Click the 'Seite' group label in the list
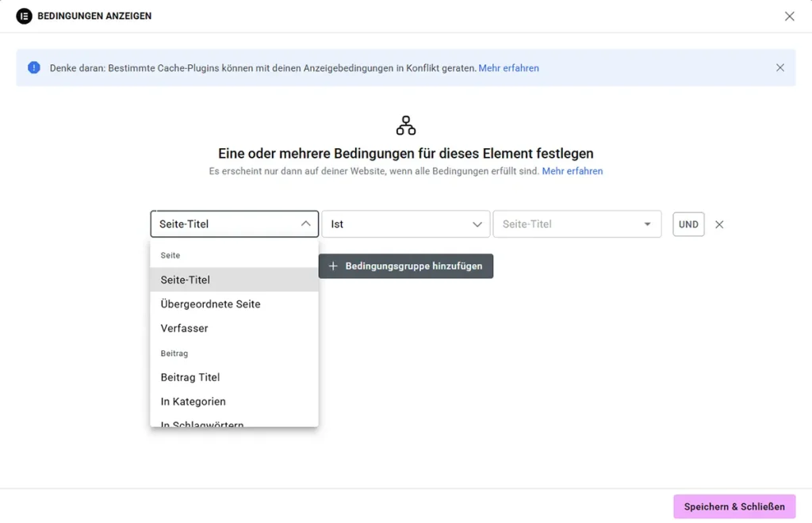The height and width of the screenshot is (523, 812). [x=170, y=255]
